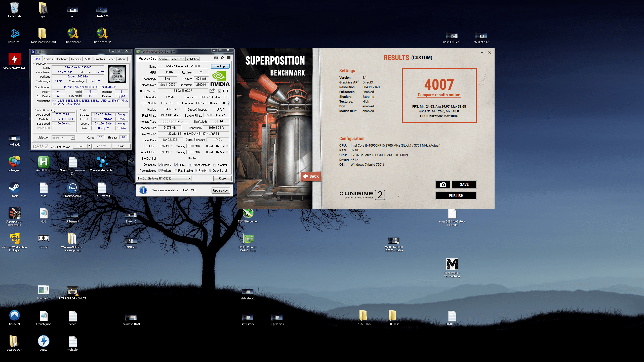Expand the NVIDIA GeForce RTX 3090 dropdown
Image resolution: width=644 pixels, height=362 pixels.
coord(189,178)
